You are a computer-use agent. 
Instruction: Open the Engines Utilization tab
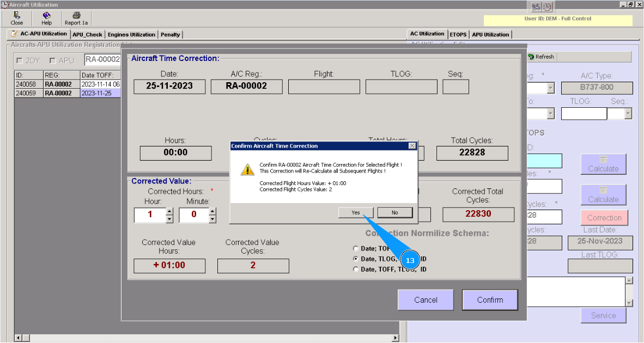click(131, 34)
